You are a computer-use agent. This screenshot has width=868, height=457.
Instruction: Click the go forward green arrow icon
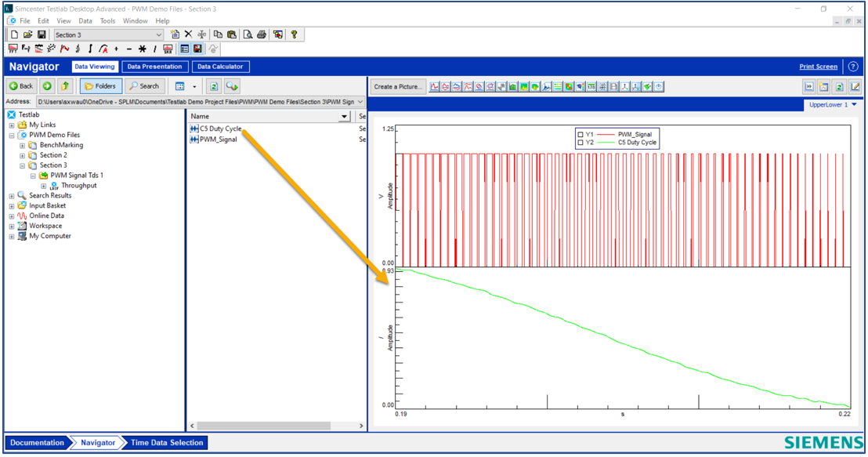tap(47, 86)
